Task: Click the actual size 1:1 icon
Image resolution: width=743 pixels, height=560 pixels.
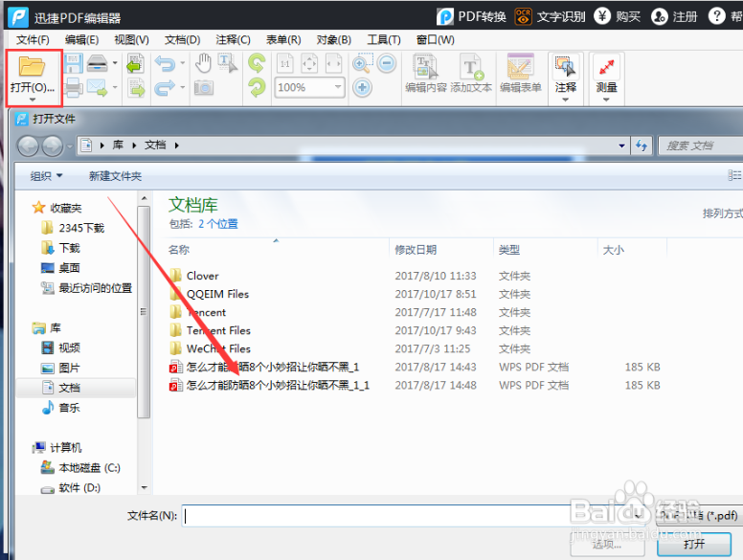Action: click(x=284, y=63)
